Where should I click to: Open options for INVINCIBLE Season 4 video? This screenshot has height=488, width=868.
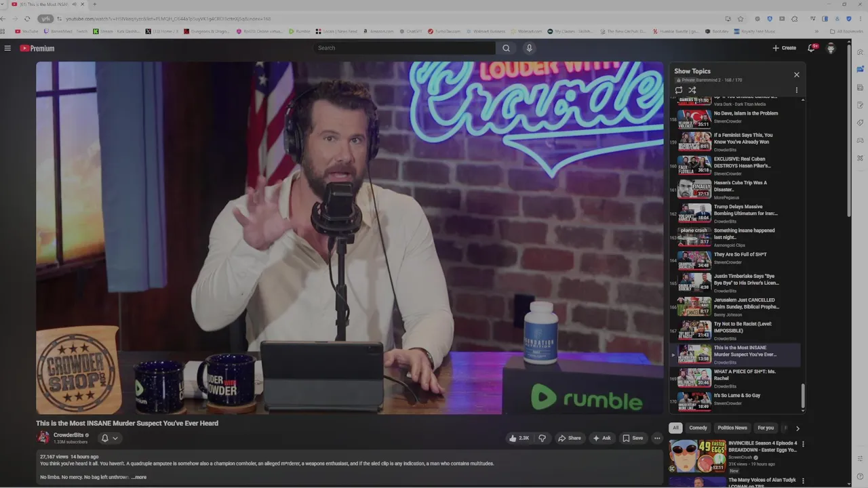(x=804, y=445)
